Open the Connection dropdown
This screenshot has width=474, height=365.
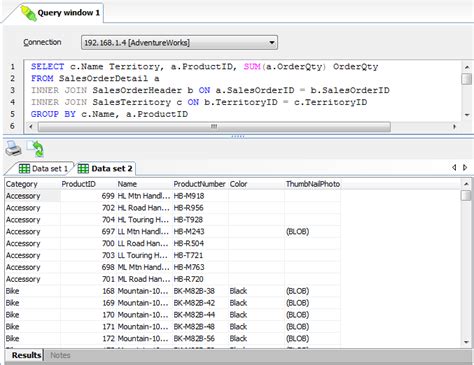179,43
